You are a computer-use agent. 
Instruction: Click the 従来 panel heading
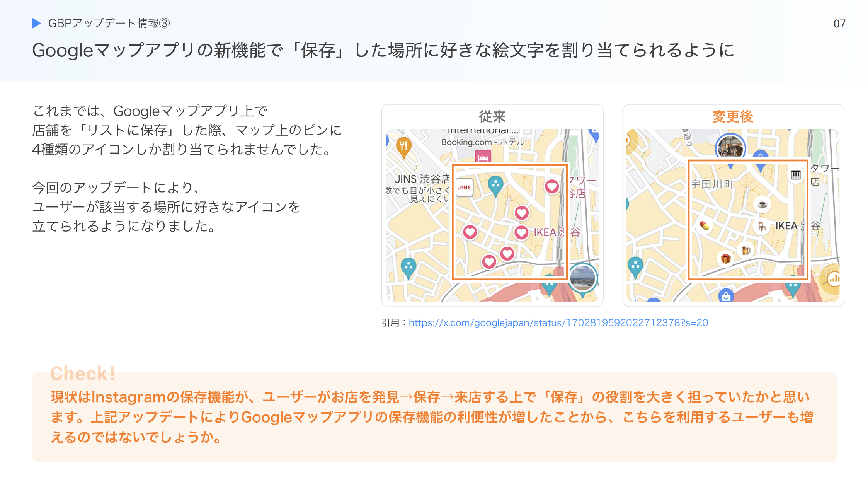click(492, 116)
